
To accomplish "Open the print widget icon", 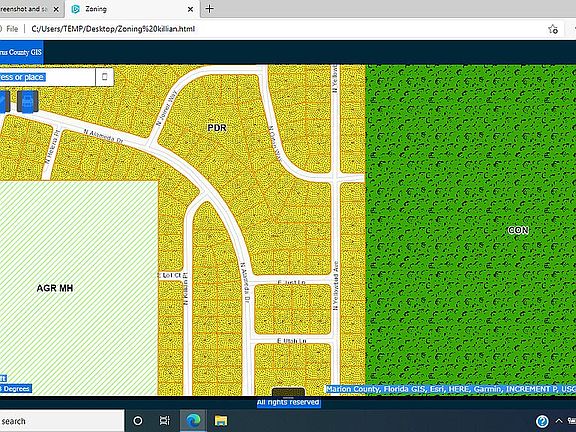I will 28,101.
